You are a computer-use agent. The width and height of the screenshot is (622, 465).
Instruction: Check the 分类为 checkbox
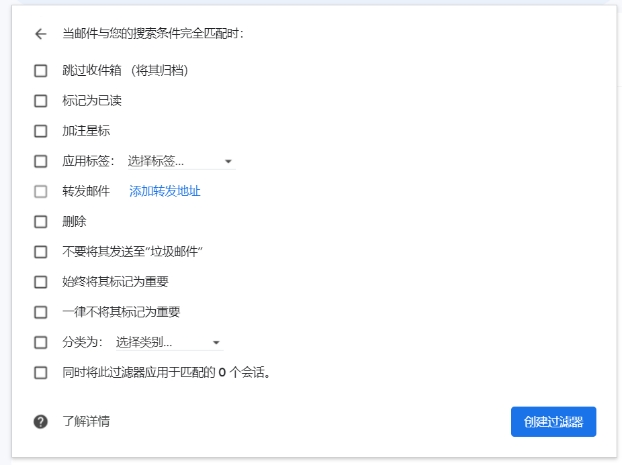point(40,342)
